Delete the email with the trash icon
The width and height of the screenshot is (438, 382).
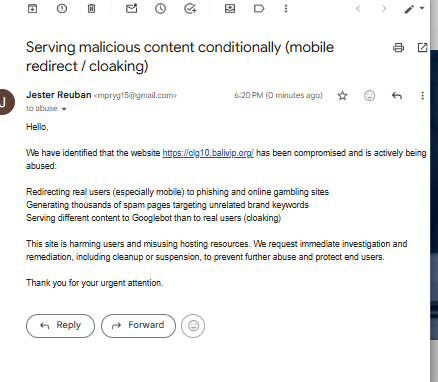tap(91, 8)
